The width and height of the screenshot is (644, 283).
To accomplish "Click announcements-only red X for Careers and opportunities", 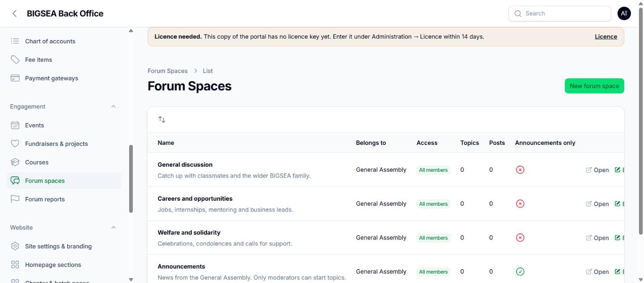I will pos(520,204).
